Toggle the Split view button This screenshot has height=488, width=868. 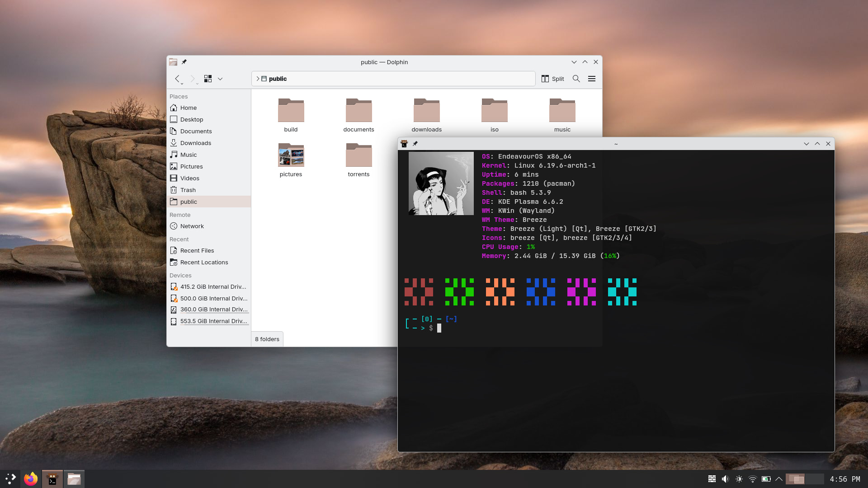[552, 79]
